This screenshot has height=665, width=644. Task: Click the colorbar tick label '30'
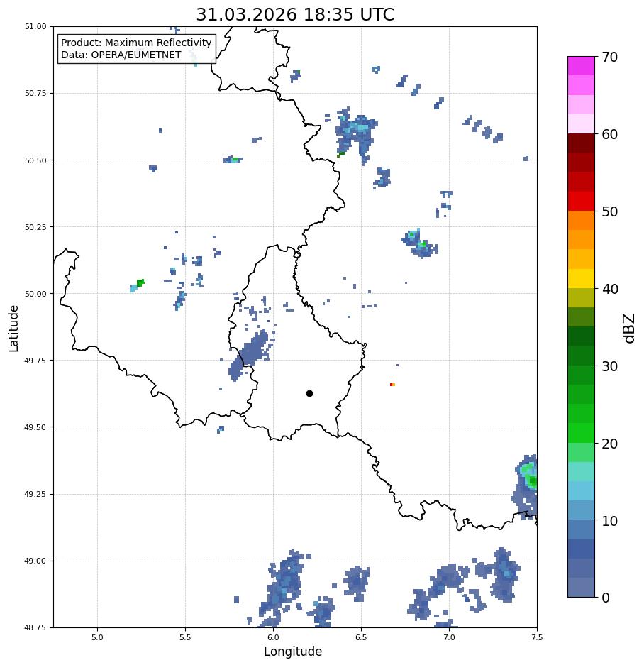point(610,366)
